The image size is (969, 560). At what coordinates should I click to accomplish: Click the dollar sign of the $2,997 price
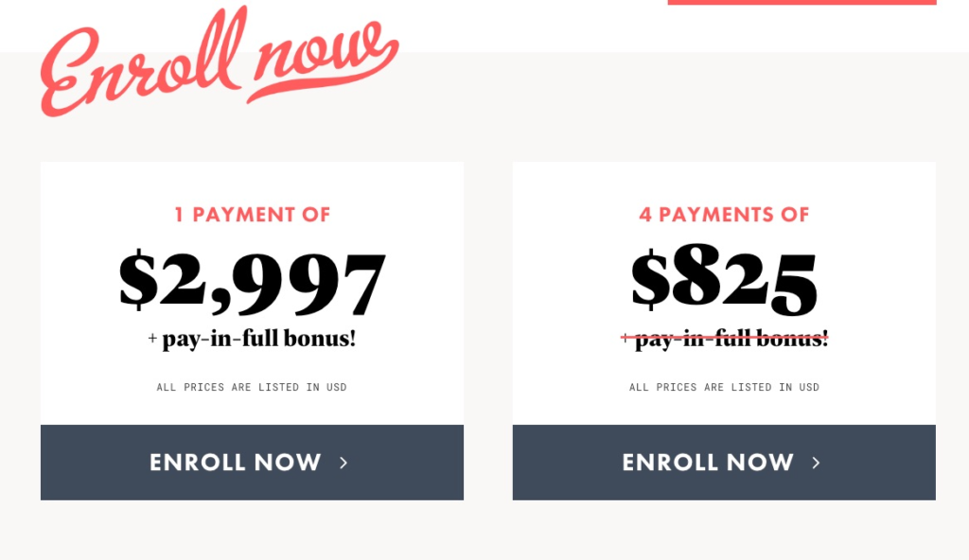tap(138, 281)
